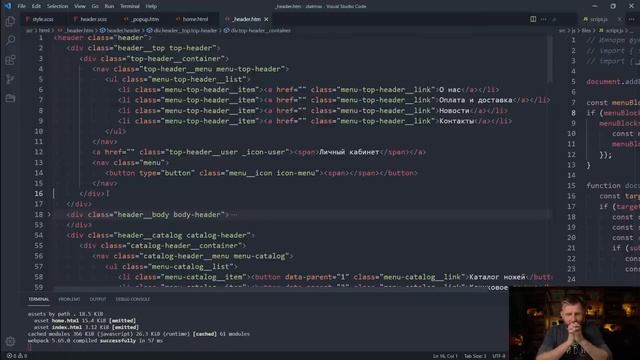Click 'top-header__container' class on line 3
Screen dimensions: 640x360
(x=178, y=58)
